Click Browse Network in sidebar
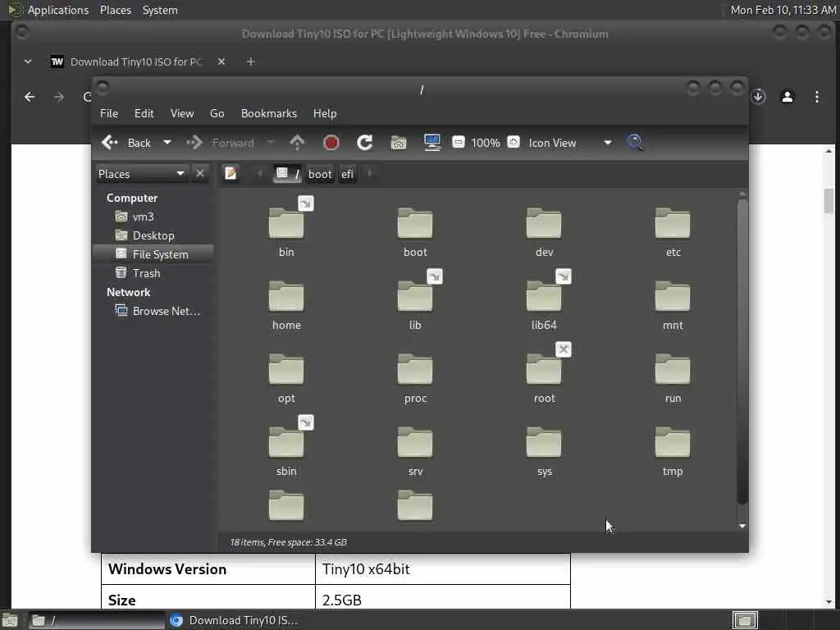Viewport: 840px width, 630px height. [158, 311]
